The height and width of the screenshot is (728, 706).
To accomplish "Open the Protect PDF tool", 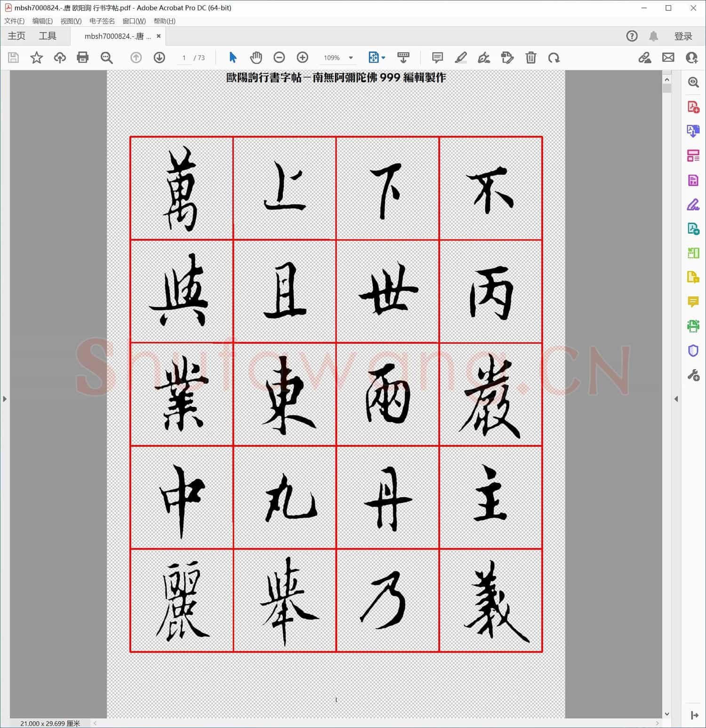I will 693,350.
